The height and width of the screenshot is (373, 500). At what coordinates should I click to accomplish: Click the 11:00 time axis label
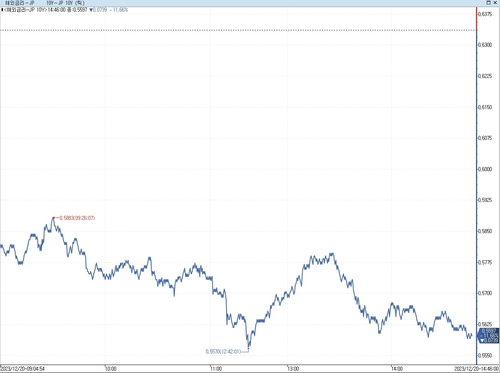tap(216, 369)
